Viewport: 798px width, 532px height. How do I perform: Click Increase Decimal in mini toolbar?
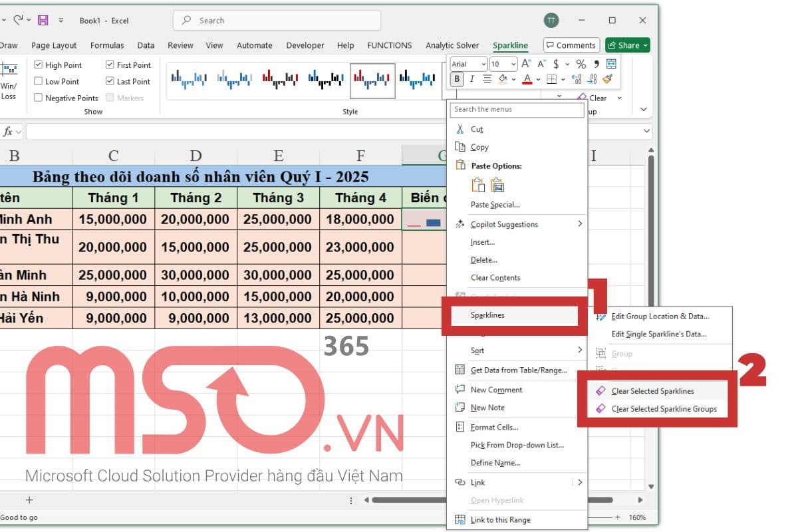click(577, 79)
